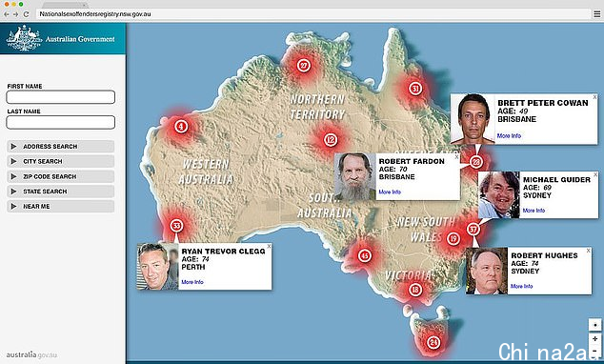
Task: Click the Northern Territory map label
Action: tap(317, 107)
